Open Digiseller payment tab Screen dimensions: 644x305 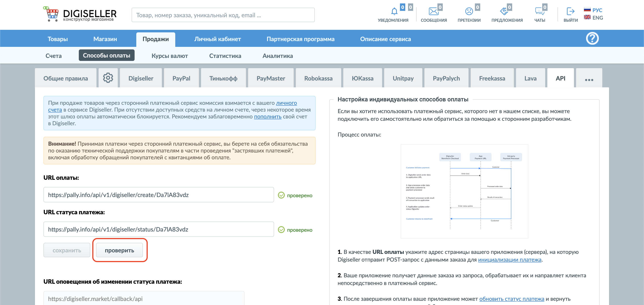tap(141, 78)
